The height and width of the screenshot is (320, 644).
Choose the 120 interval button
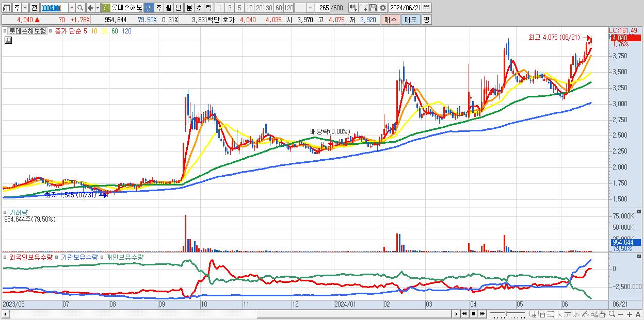[289, 8]
